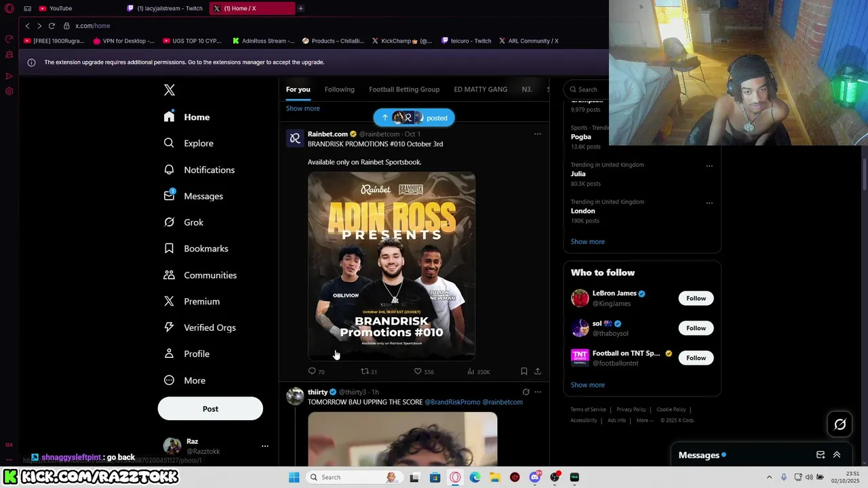
Task: Open Communities in the X navigation
Action: tap(200, 275)
